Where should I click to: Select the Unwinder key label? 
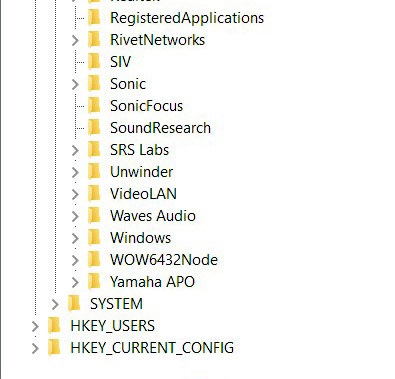tap(141, 172)
